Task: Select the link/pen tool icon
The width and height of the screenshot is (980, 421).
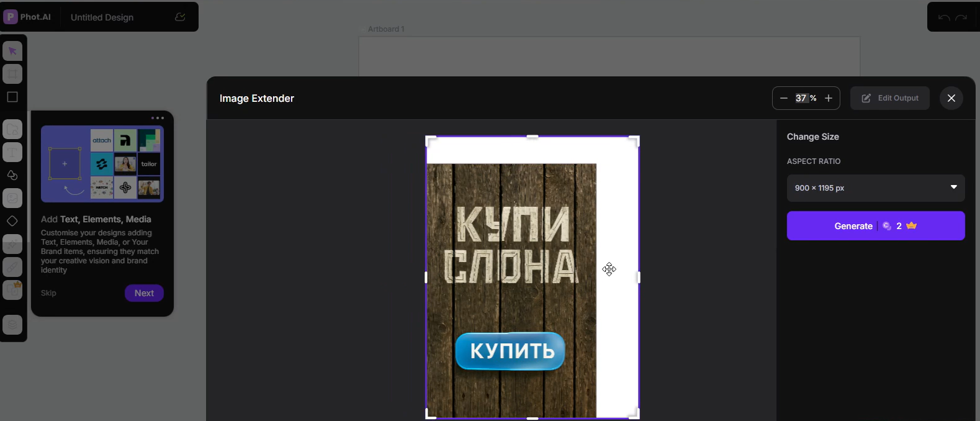Action: pos(12,267)
